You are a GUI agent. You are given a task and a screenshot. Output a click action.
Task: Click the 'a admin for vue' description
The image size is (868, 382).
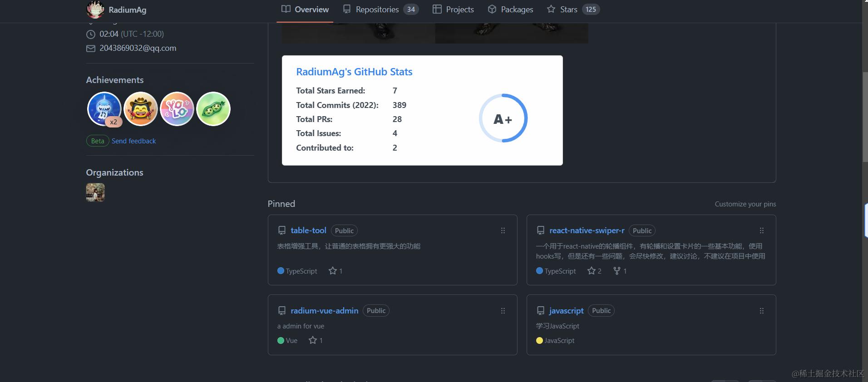pos(301,326)
